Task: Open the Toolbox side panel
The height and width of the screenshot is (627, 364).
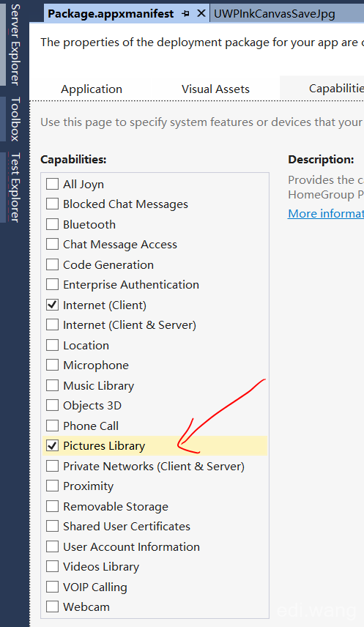Action: [15, 119]
